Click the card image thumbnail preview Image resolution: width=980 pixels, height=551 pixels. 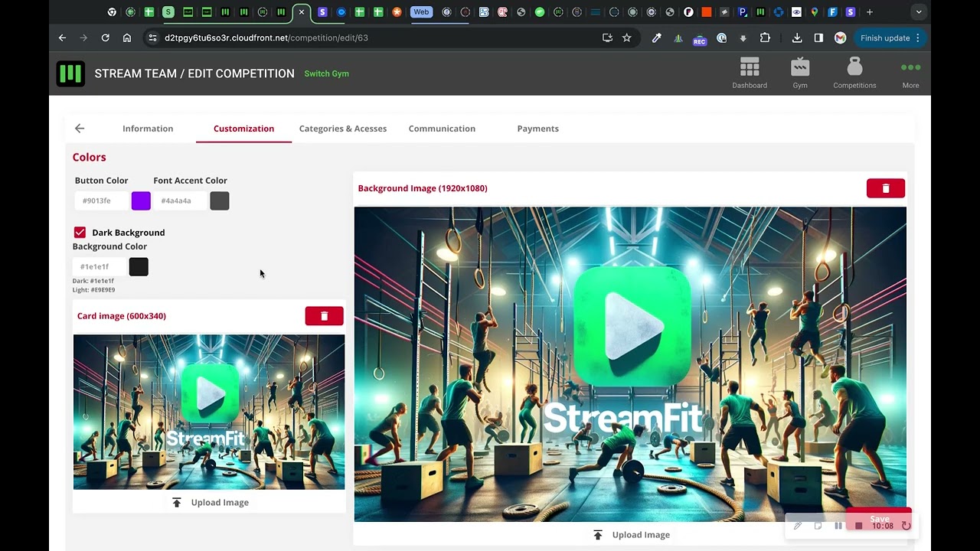209,412
